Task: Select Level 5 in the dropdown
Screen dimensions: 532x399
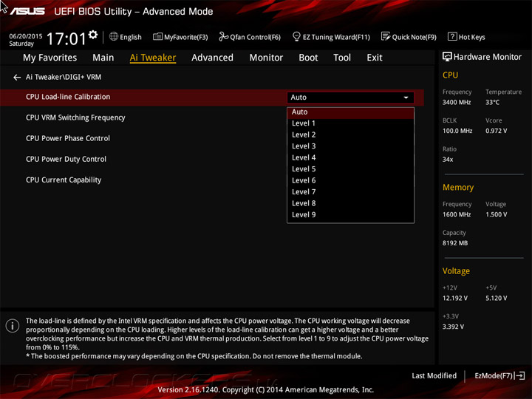Action: point(350,169)
